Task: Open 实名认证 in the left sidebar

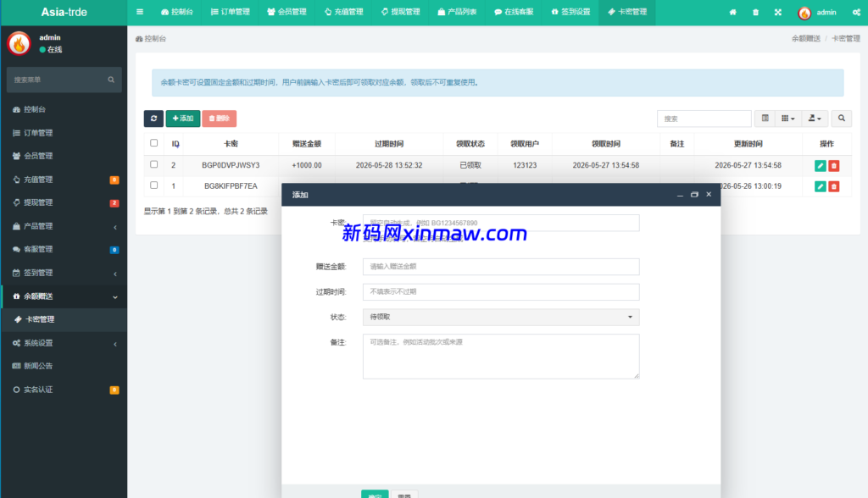Action: (x=64, y=390)
